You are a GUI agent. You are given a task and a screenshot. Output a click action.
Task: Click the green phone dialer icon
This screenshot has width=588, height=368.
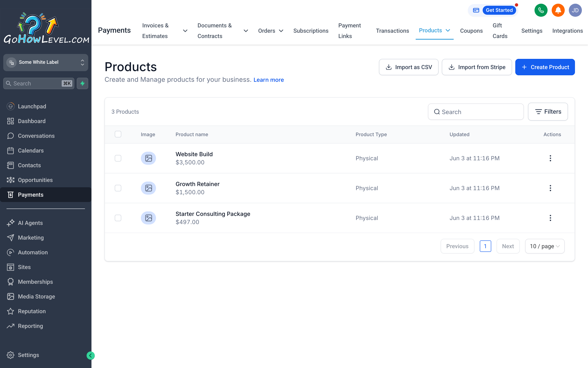tap(541, 10)
